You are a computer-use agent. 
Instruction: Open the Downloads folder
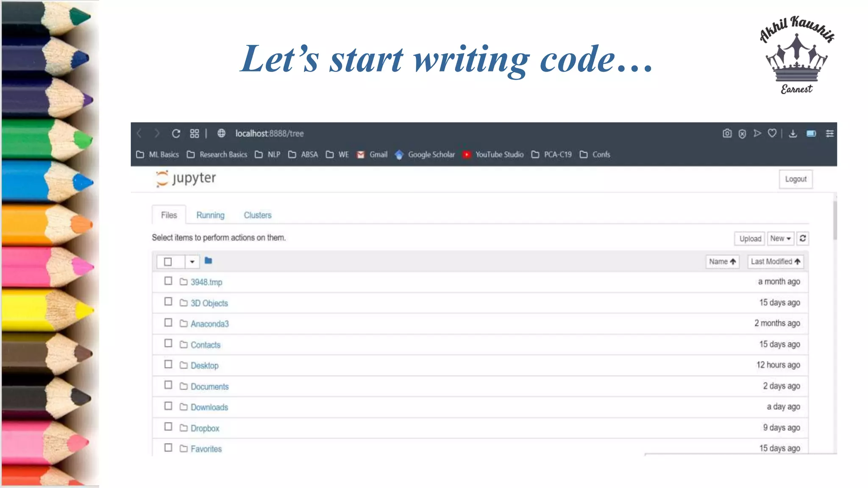[209, 407]
